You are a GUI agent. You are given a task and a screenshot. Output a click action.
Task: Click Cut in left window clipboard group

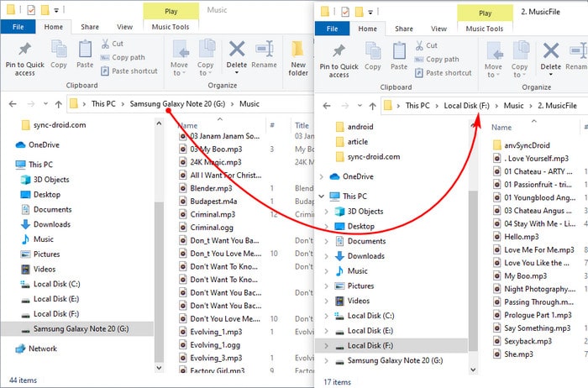pyautogui.click(x=112, y=44)
